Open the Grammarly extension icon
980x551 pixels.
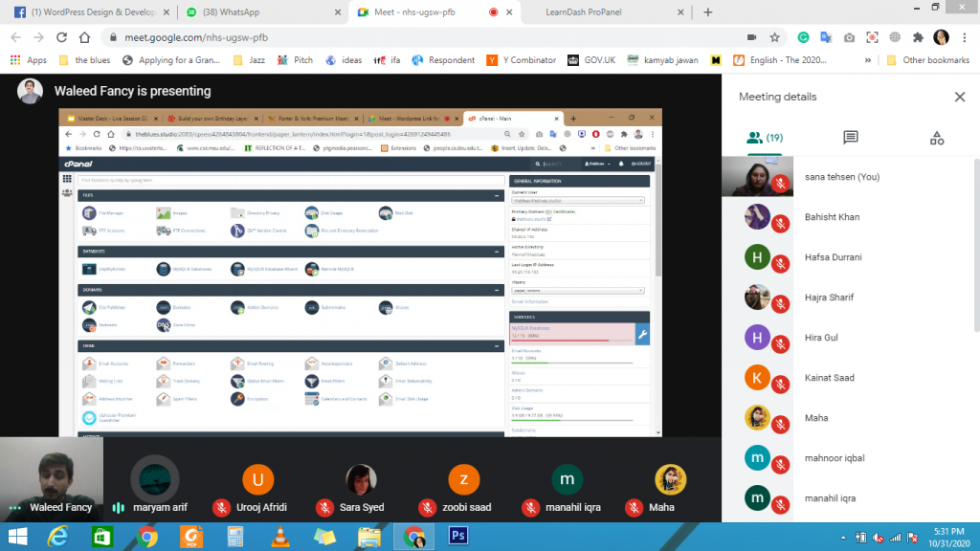pyautogui.click(x=803, y=37)
